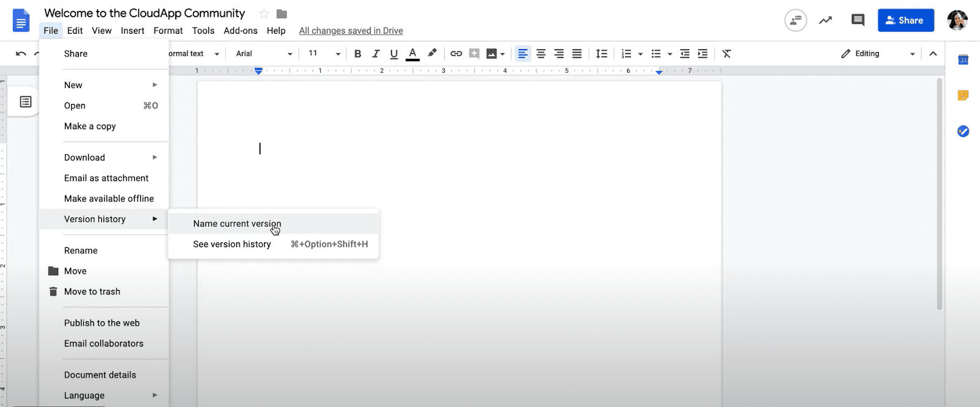
Task: Open the Format menu
Action: (x=168, y=31)
